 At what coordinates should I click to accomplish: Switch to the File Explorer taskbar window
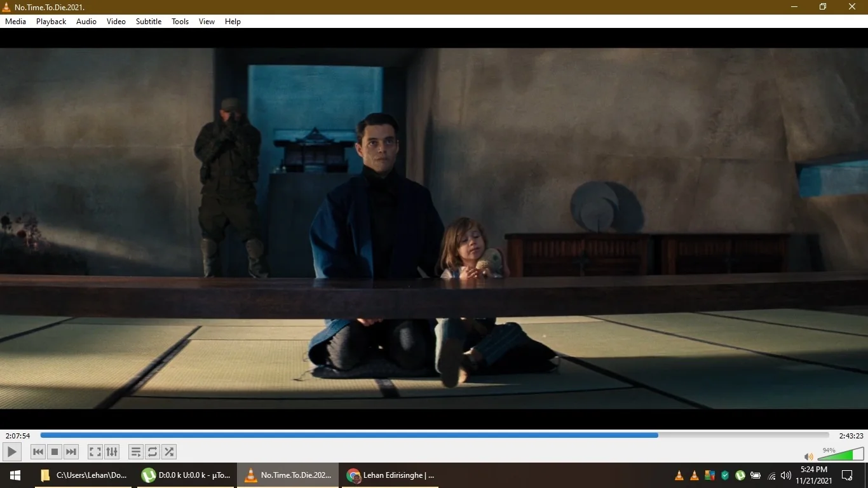tap(83, 475)
